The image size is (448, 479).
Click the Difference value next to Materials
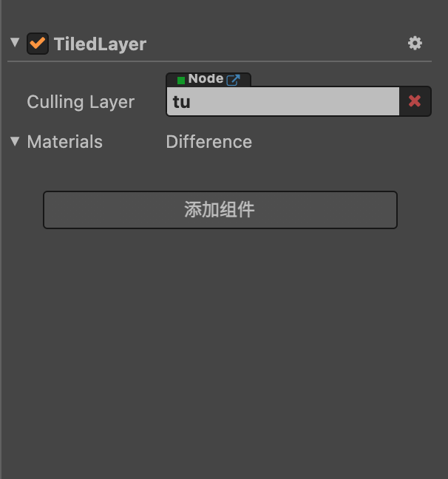[209, 142]
